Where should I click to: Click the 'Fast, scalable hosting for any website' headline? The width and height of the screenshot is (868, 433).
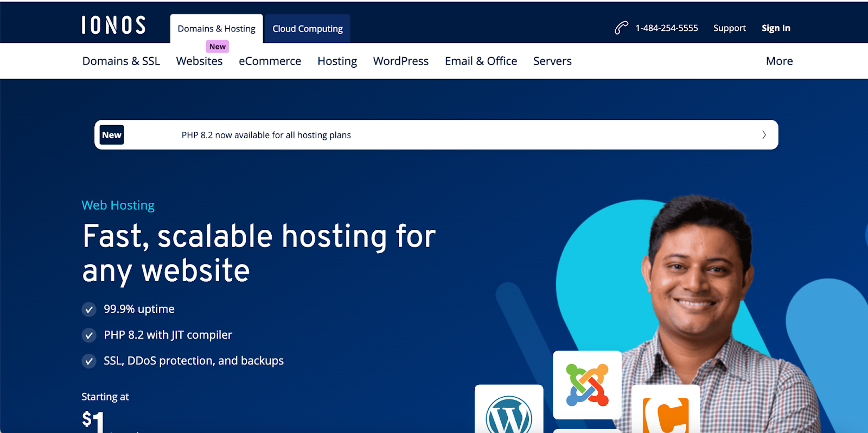[x=259, y=254]
